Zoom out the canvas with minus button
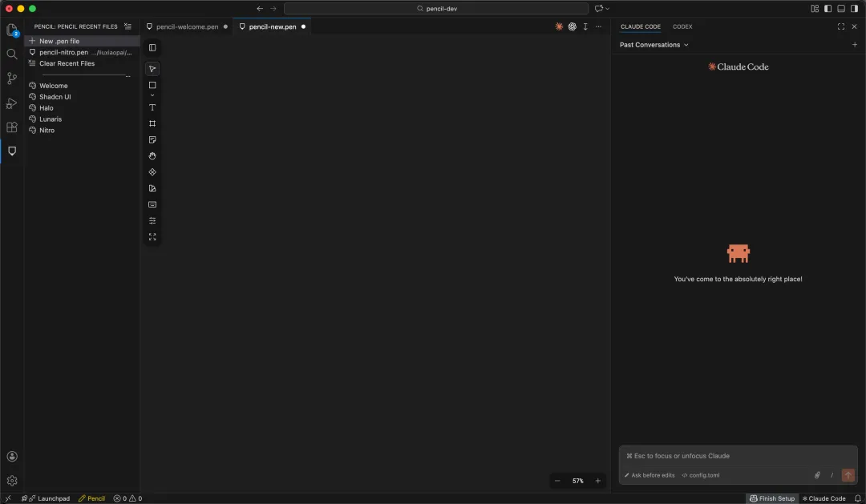This screenshot has width=866, height=504. [557, 481]
